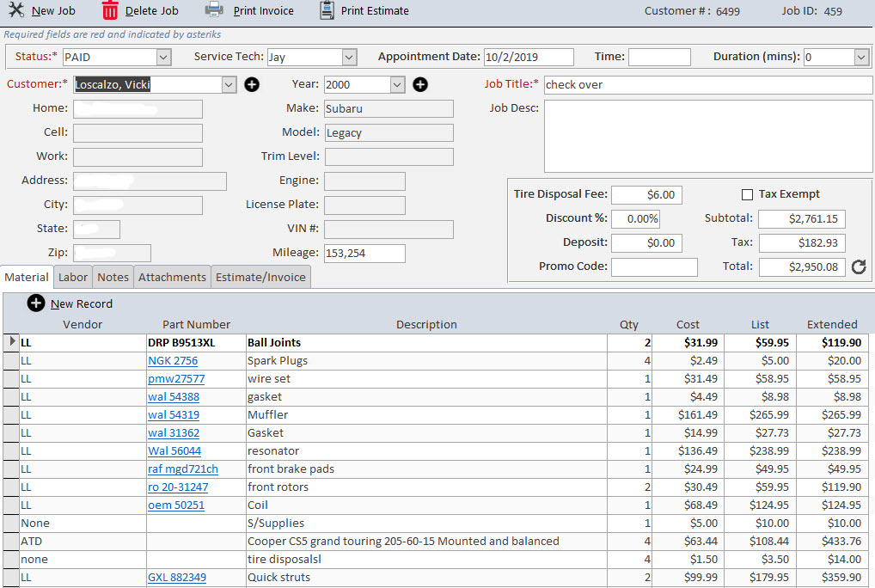This screenshot has width=875, height=588.
Task: Refresh the total with the circular arrow
Action: [859, 267]
